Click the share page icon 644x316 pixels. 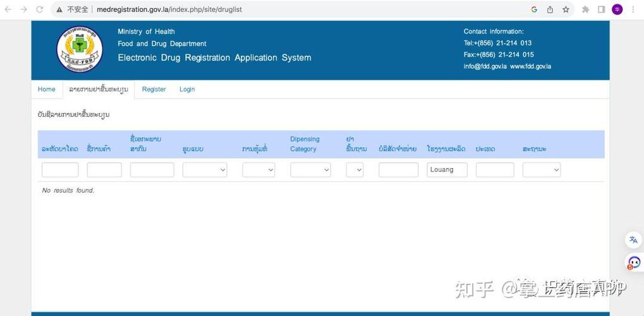550,9
